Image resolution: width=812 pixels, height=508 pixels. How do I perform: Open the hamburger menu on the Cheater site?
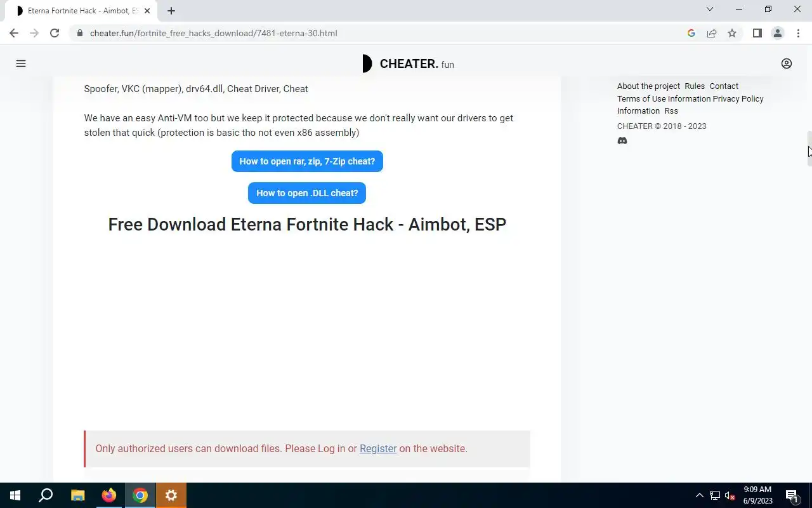pyautogui.click(x=21, y=63)
